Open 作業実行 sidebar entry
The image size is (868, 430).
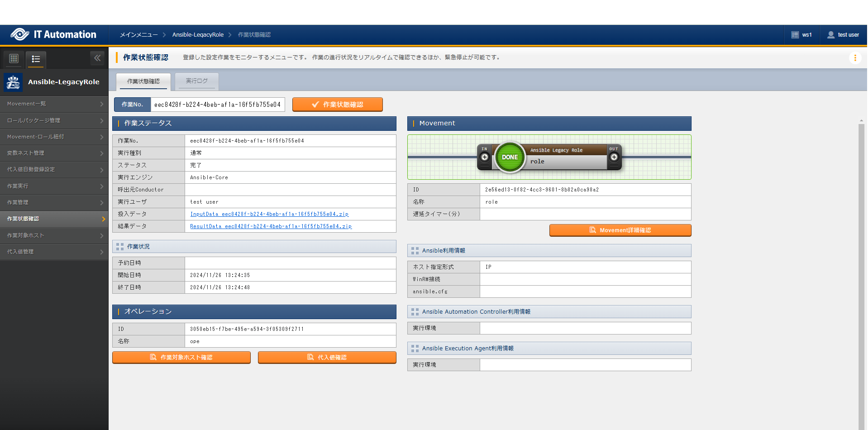click(54, 186)
